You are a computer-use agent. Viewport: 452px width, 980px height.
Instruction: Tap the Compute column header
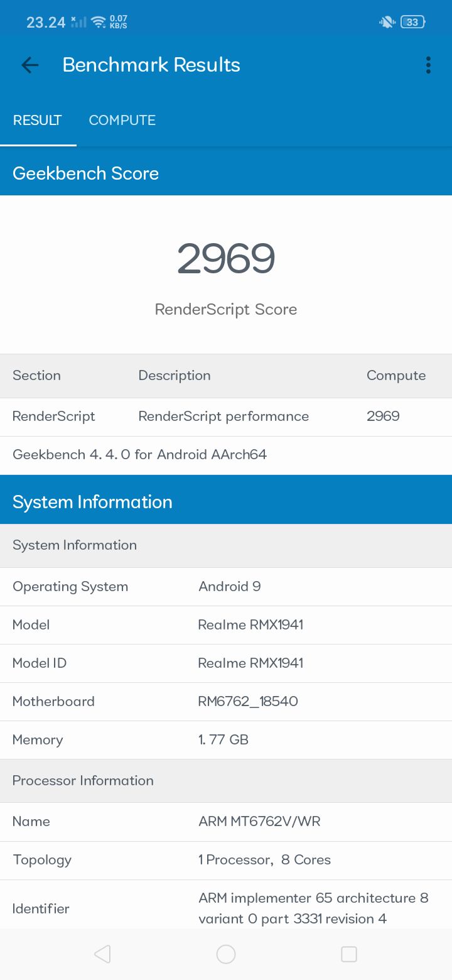pos(396,376)
